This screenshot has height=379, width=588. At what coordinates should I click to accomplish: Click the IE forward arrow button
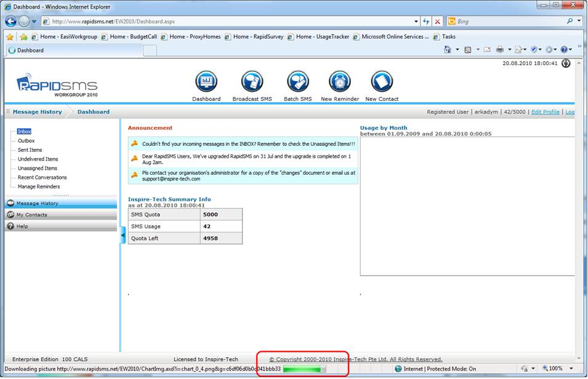(23, 22)
